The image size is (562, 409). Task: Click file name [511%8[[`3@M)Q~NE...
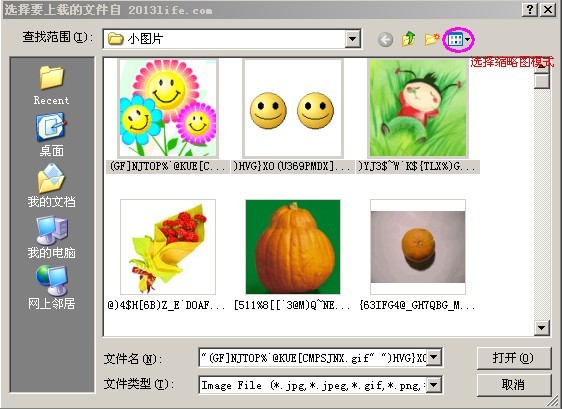pos(292,305)
